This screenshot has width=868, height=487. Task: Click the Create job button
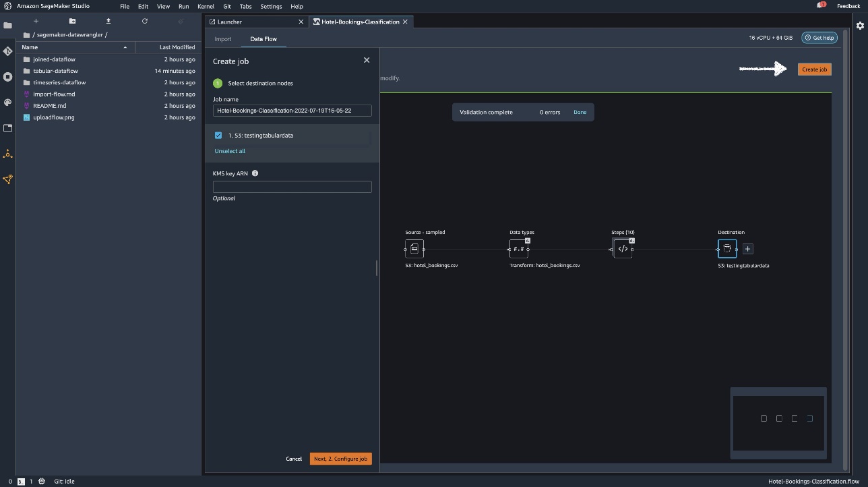tap(814, 69)
